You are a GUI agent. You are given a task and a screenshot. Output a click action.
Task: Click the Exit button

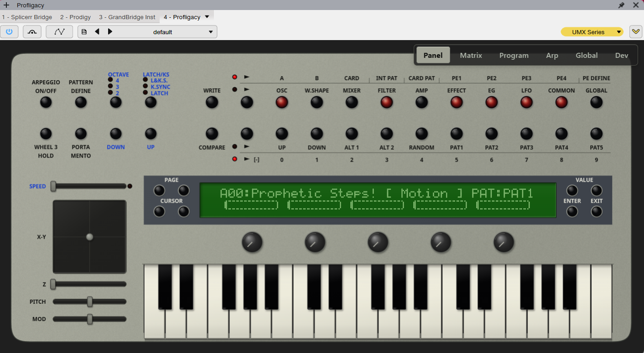pyautogui.click(x=597, y=212)
